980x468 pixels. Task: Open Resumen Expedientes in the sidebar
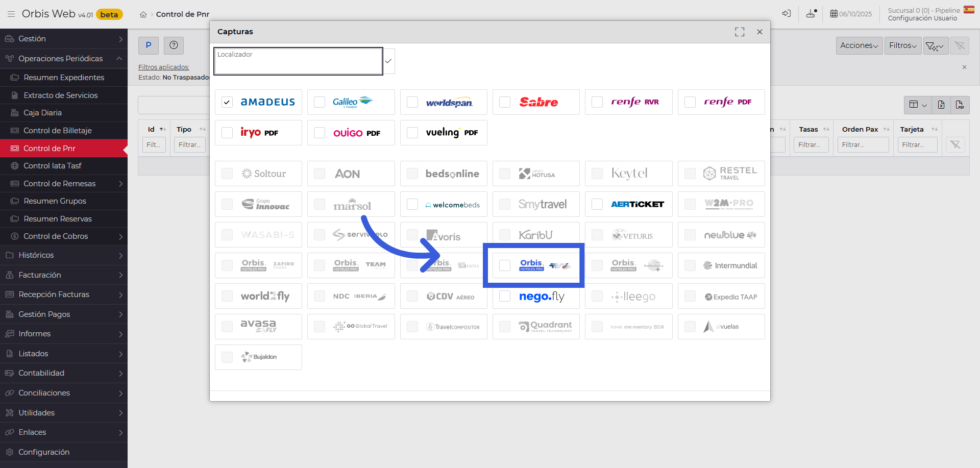point(64,78)
